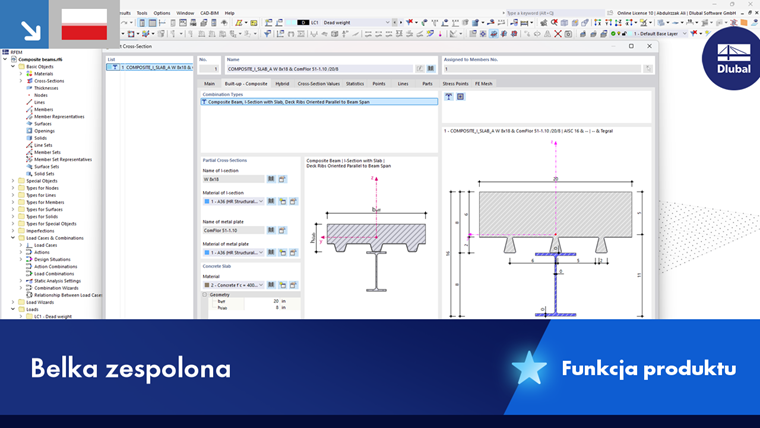Open the FE Mesh tab
The height and width of the screenshot is (428, 760).
coord(483,84)
